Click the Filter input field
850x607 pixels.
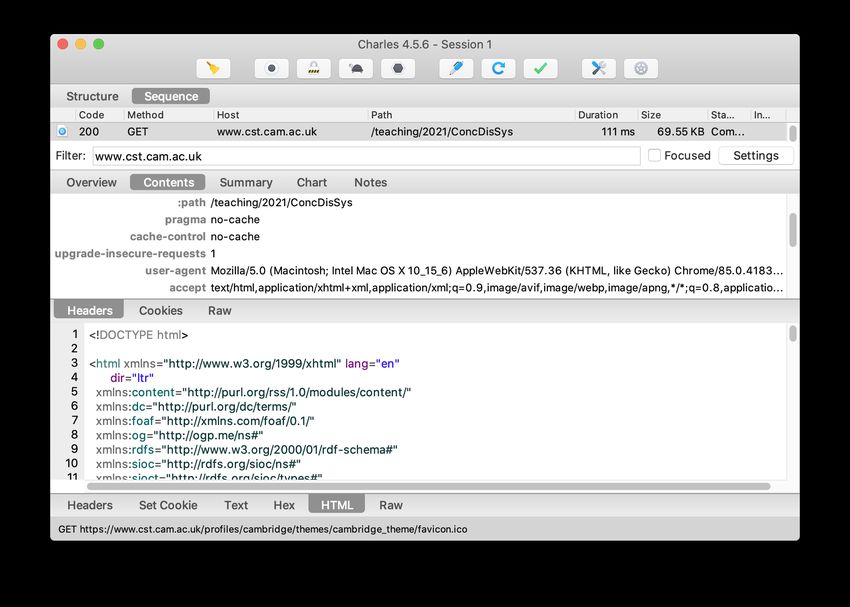pos(366,156)
